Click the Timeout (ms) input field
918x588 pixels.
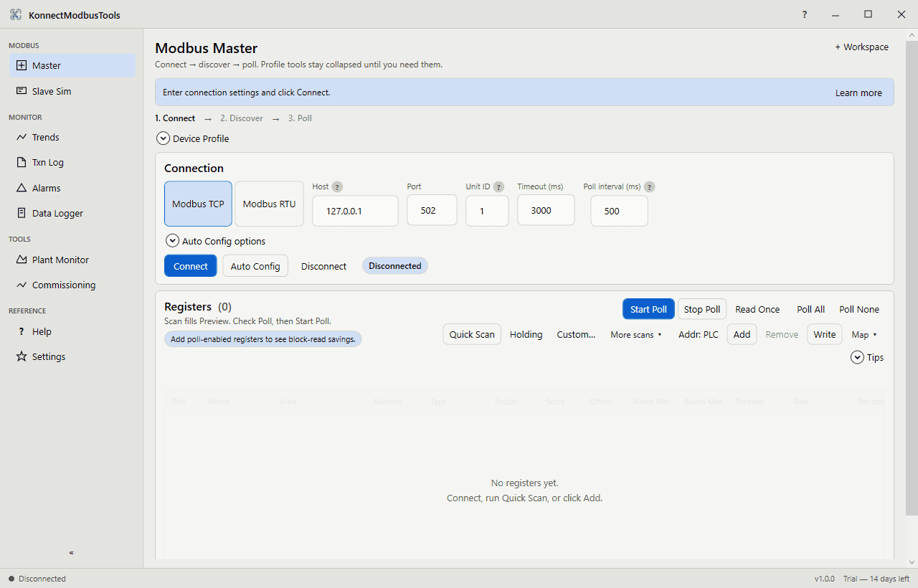[546, 210]
